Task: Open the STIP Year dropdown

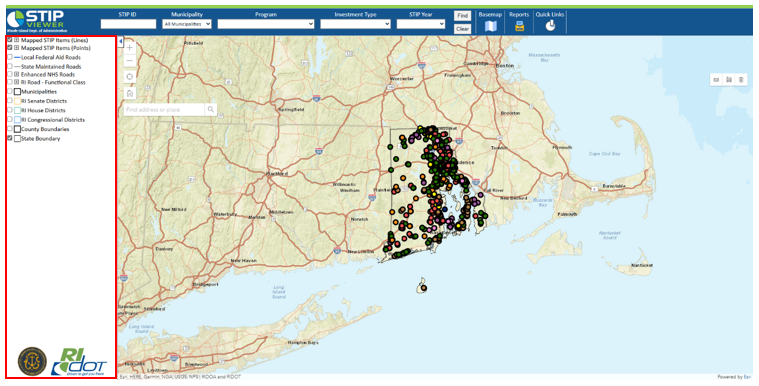Action: pyautogui.click(x=421, y=24)
